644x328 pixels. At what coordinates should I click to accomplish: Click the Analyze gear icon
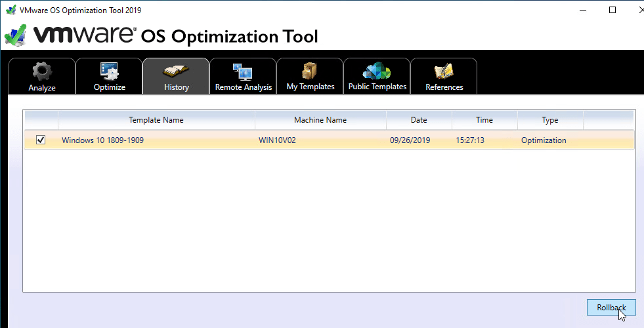click(x=42, y=72)
